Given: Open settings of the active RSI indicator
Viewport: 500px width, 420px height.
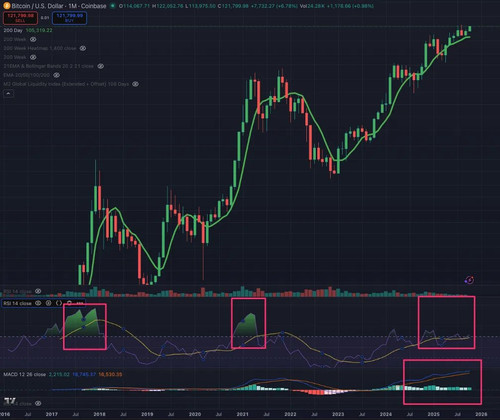Looking at the screenshot, I should pyautogui.click(x=49, y=303).
